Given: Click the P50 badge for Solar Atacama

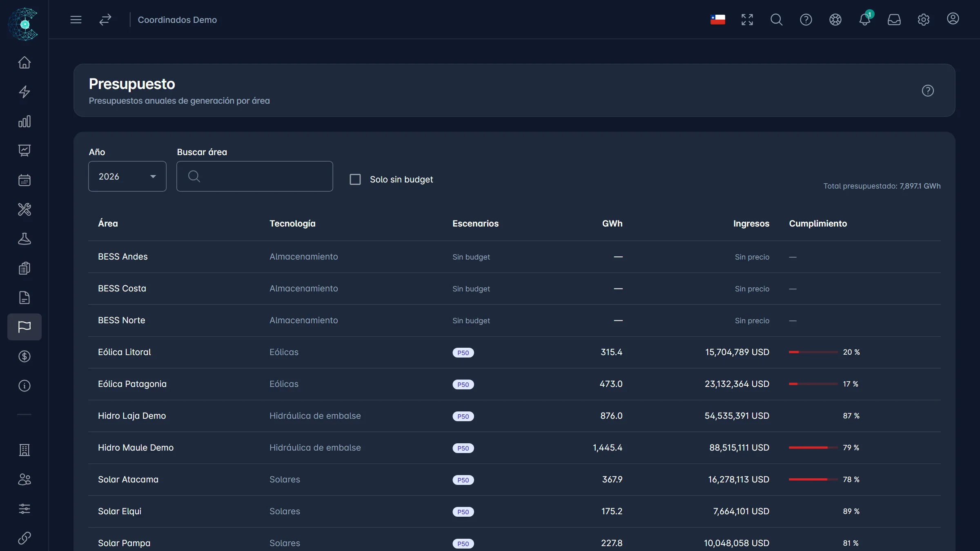Looking at the screenshot, I should 463,480.
